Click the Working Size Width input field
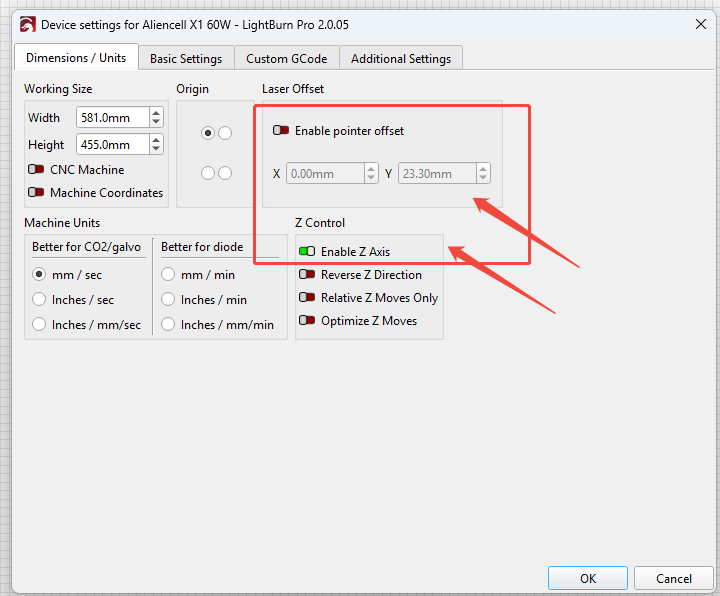The height and width of the screenshot is (596, 720). (112, 118)
